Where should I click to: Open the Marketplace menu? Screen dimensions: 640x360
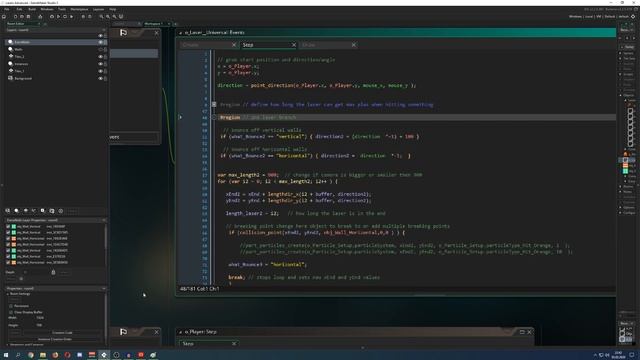[x=79, y=9]
